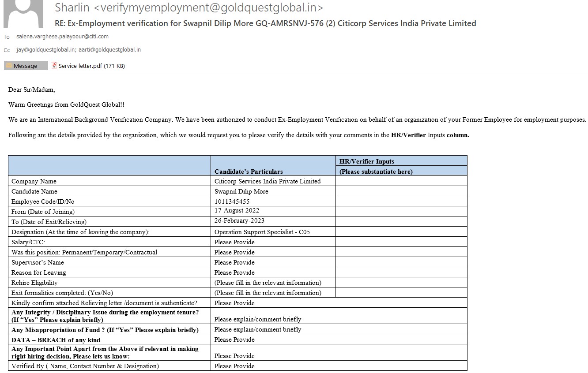The width and height of the screenshot is (588, 373).
Task: Click the joining date 17-August-2022
Action: click(237, 211)
